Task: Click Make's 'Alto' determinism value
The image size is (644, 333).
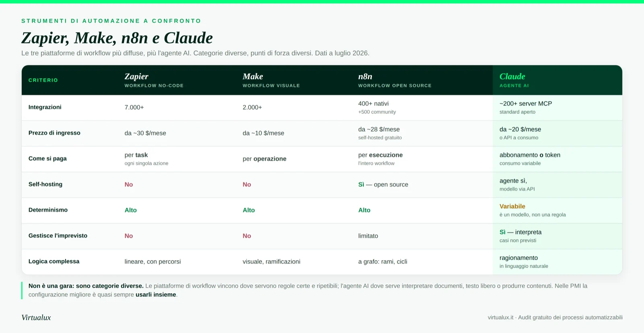Action: (x=249, y=210)
